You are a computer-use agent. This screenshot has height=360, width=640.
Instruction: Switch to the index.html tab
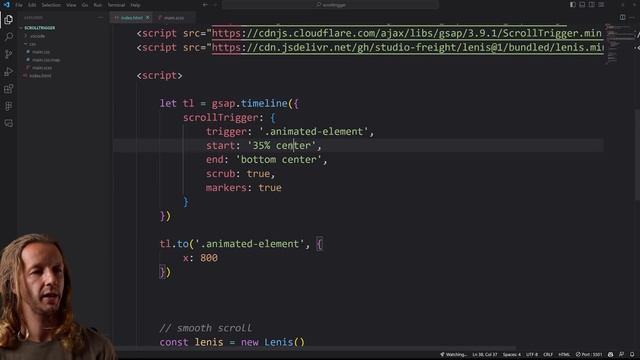(131, 18)
